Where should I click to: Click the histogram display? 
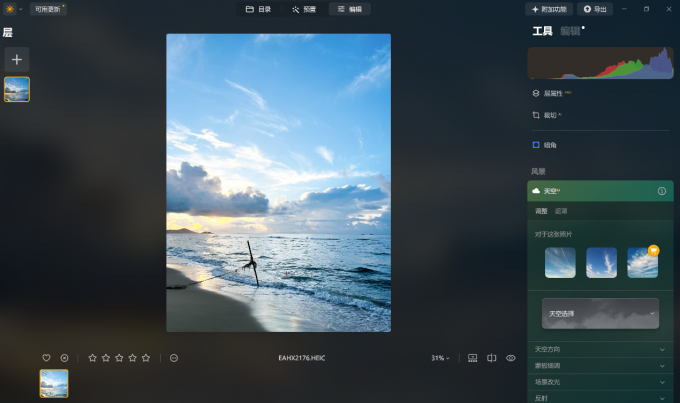[x=600, y=63]
